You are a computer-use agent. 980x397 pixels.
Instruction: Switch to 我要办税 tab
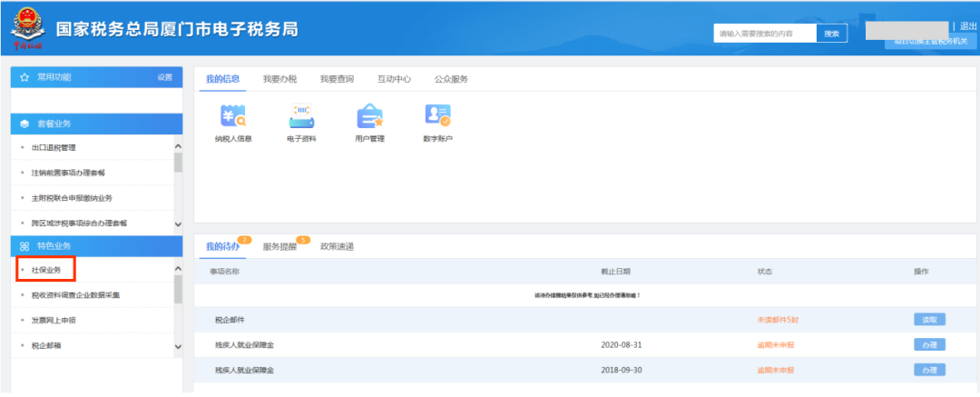tap(279, 79)
